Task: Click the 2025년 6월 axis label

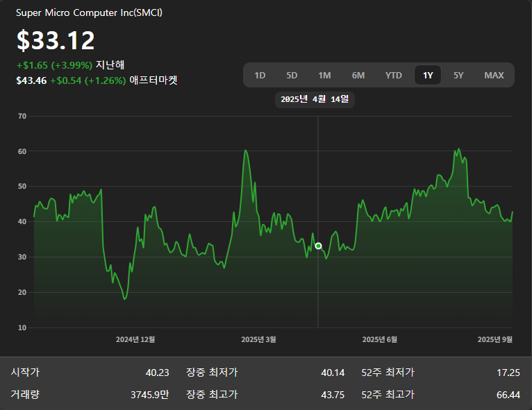Action: point(380,339)
